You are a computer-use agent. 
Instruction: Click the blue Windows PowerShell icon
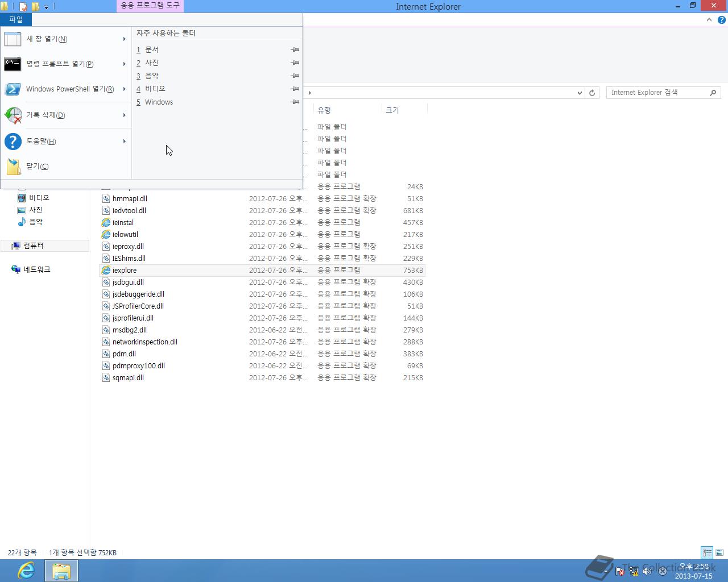click(13, 89)
